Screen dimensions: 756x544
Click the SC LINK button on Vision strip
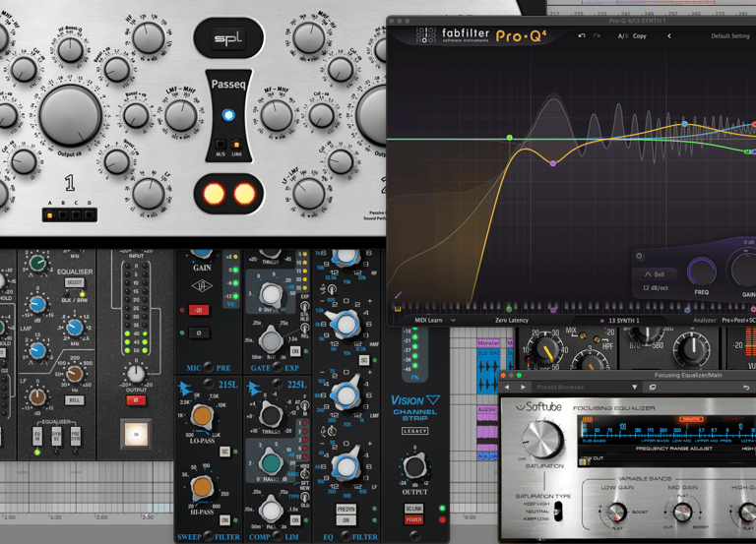[x=413, y=509]
